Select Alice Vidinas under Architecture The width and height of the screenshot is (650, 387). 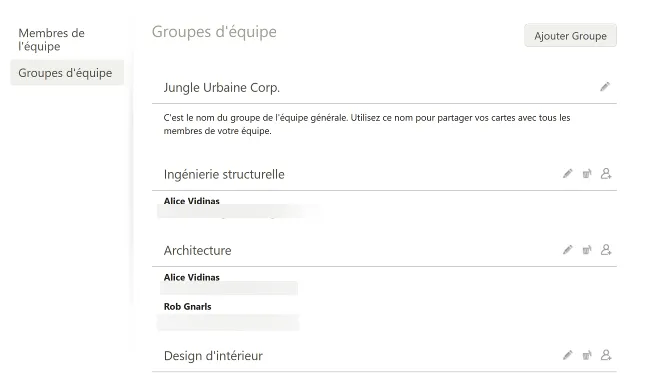(192, 277)
